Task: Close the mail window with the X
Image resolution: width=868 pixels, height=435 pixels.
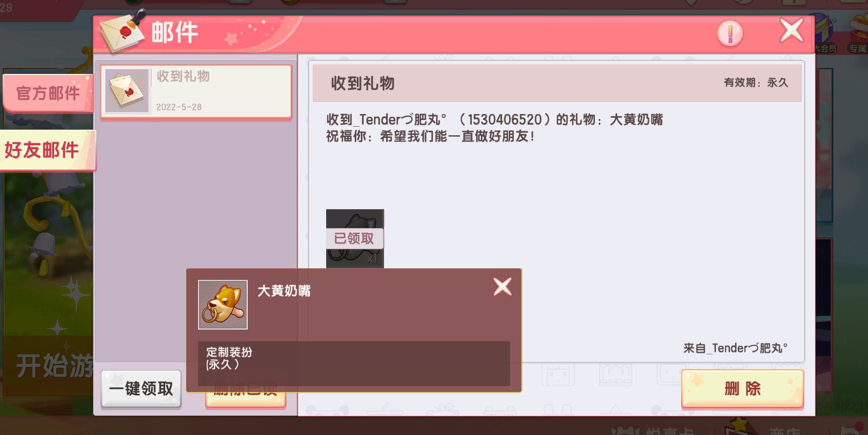Action: [792, 31]
